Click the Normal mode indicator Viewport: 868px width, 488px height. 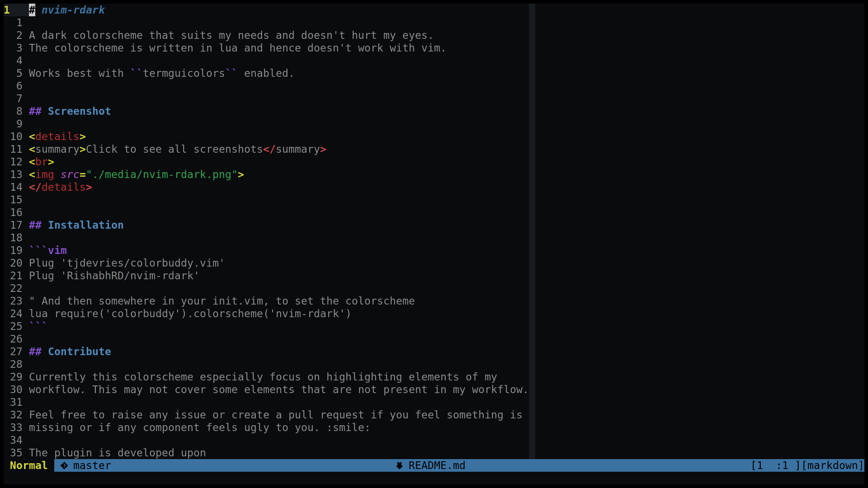pyautogui.click(x=28, y=465)
